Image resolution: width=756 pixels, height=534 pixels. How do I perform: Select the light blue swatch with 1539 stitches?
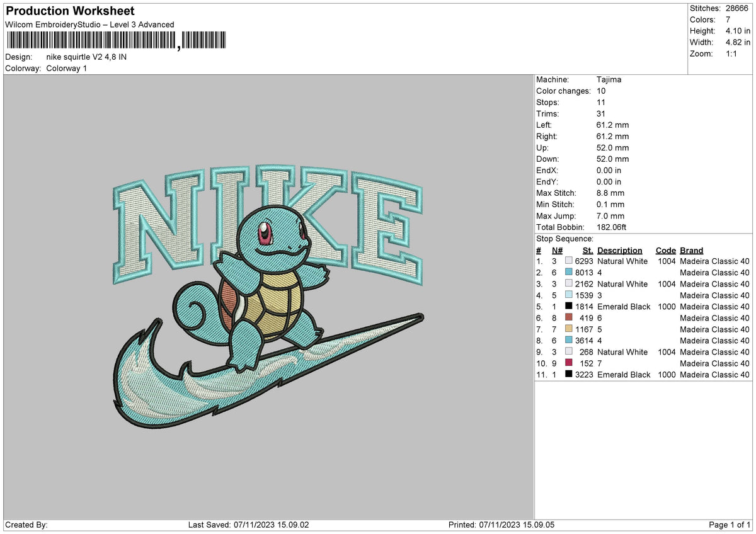coord(569,295)
